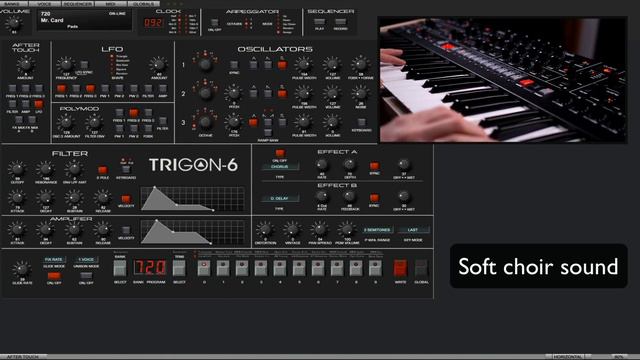
Task: Toggle Aftertouch Filter destination button
Action: (x=12, y=104)
